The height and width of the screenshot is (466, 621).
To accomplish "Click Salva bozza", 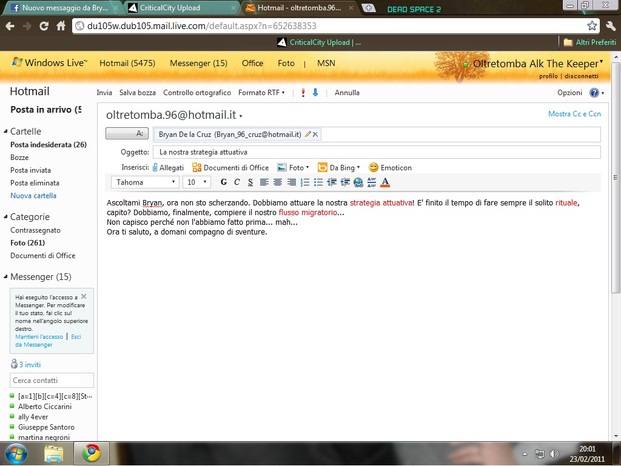I will point(137,93).
